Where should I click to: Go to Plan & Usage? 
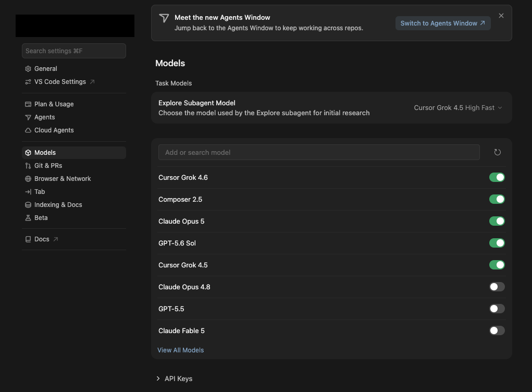[x=74, y=104]
